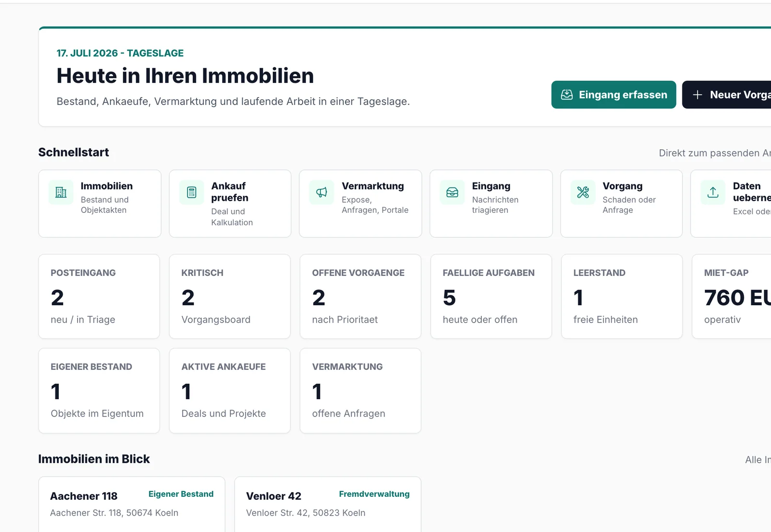The height and width of the screenshot is (532, 771).
Task: Click the Schnellstart section heading
Action: 74,152
